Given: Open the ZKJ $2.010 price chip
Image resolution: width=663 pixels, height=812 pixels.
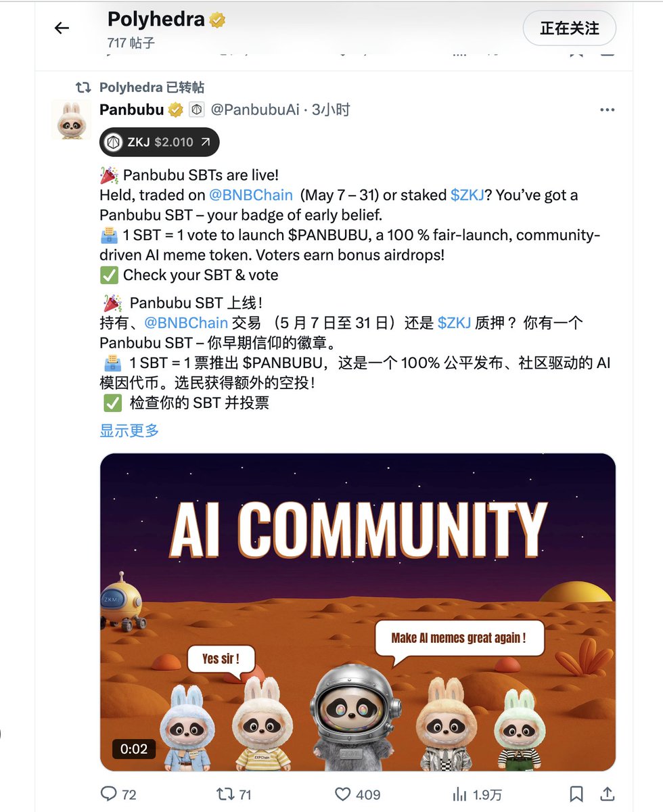Looking at the screenshot, I should 160,142.
